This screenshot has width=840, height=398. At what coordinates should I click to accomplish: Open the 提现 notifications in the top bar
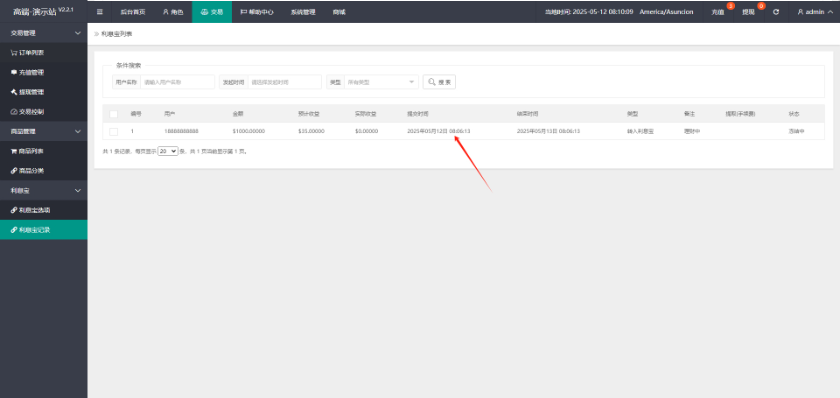pyautogui.click(x=749, y=12)
